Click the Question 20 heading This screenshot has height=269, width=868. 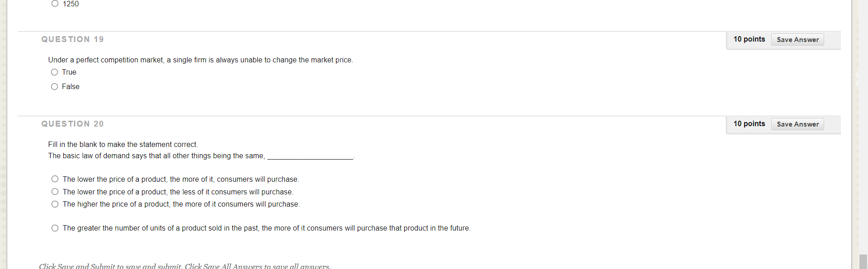coord(72,124)
